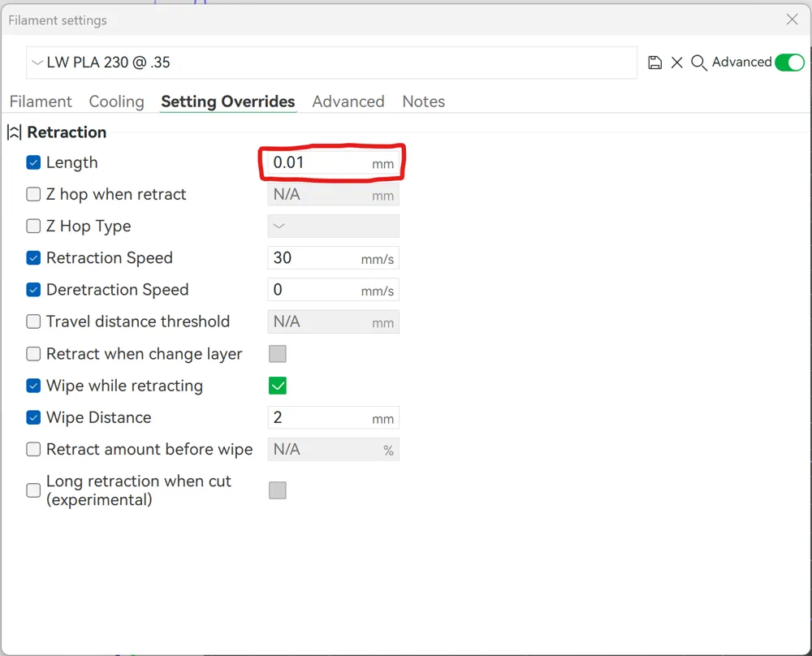This screenshot has width=812, height=656.
Task: Open the Cooling tab
Action: click(x=116, y=101)
